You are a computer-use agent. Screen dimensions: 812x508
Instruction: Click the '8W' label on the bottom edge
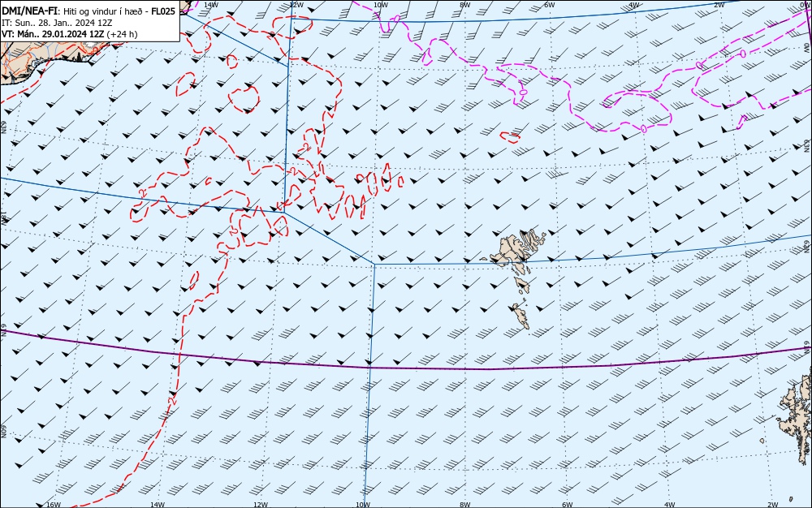[x=465, y=505]
